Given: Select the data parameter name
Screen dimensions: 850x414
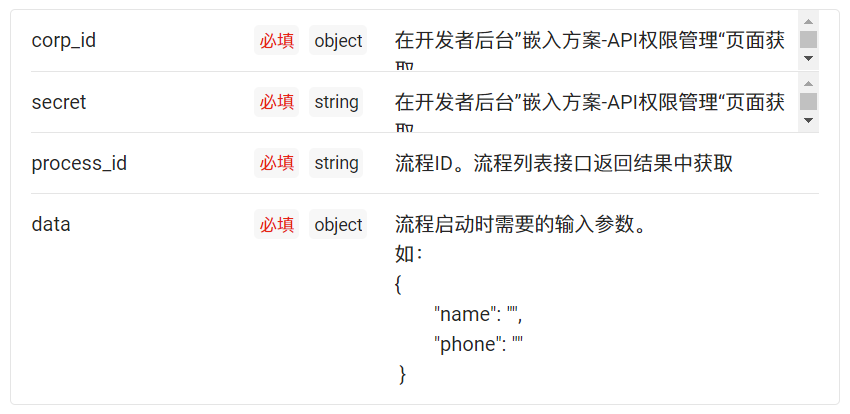Looking at the screenshot, I should pos(51,224).
